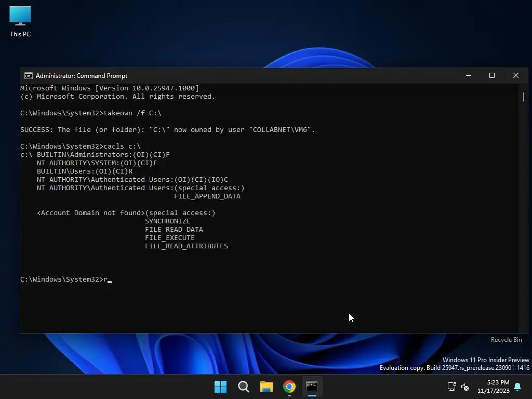
Task: Select the Command Prompt taskbar icon
Action: tap(312, 387)
